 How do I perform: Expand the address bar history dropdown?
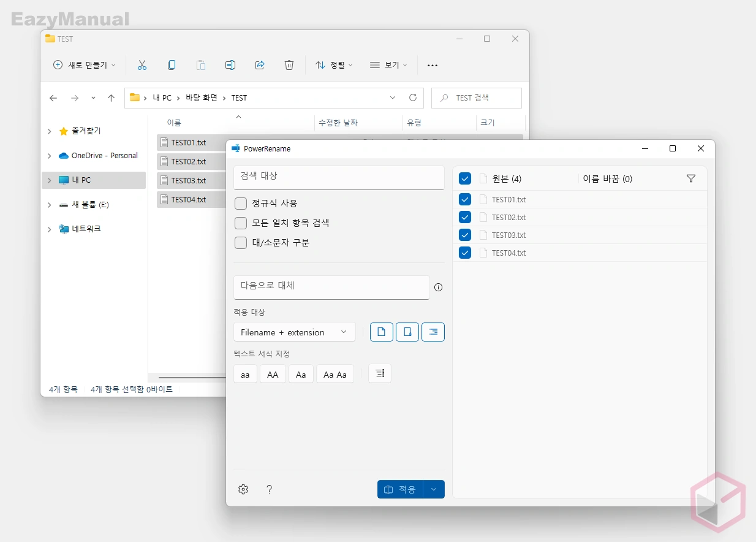tap(393, 97)
